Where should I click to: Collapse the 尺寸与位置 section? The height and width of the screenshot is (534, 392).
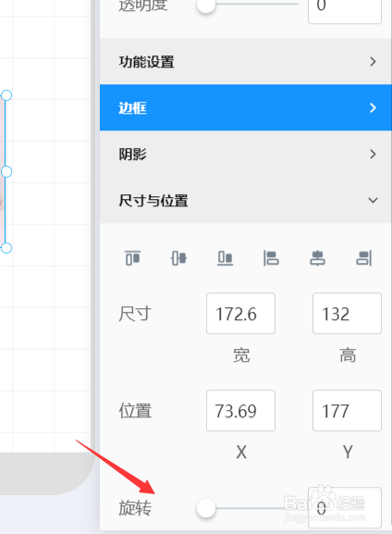[x=246, y=200]
